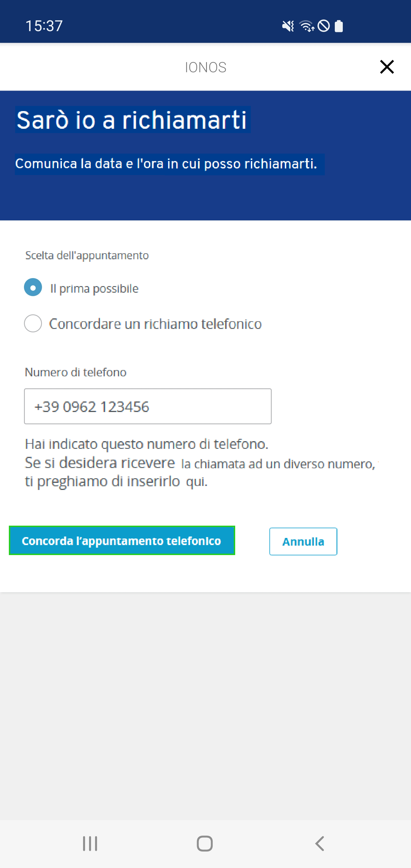Viewport: 411px width, 868px height.
Task: Tap the IONOS page title
Action: click(x=205, y=67)
